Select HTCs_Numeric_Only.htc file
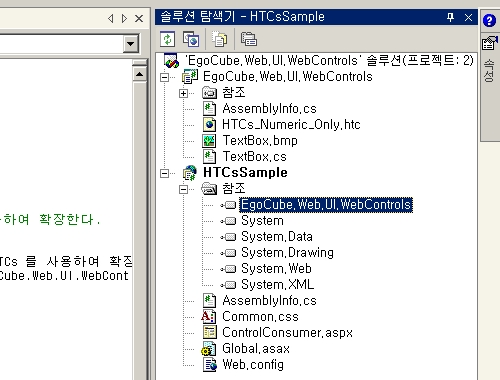500x380 pixels. point(291,125)
